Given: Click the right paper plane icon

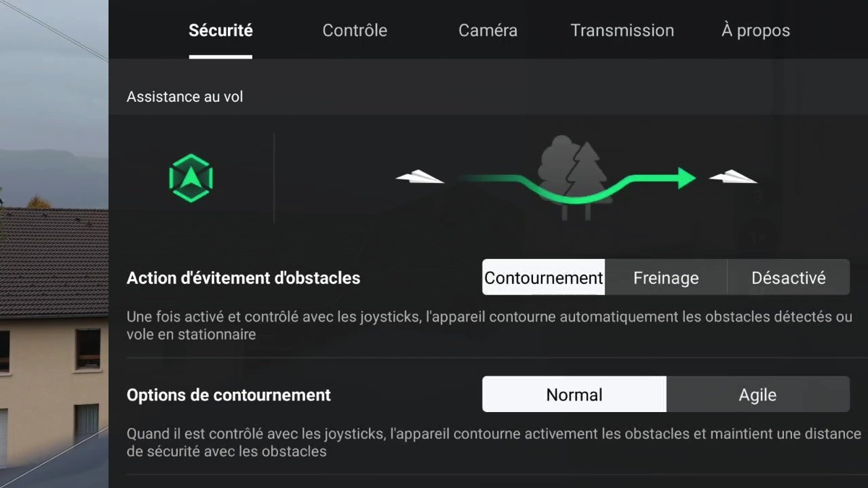Looking at the screenshot, I should 733,176.
